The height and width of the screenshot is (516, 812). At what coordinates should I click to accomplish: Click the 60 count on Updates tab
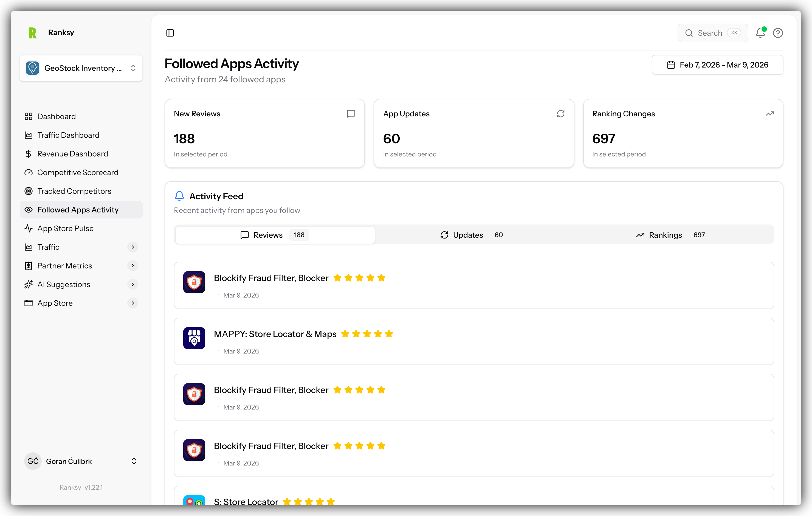click(x=498, y=235)
